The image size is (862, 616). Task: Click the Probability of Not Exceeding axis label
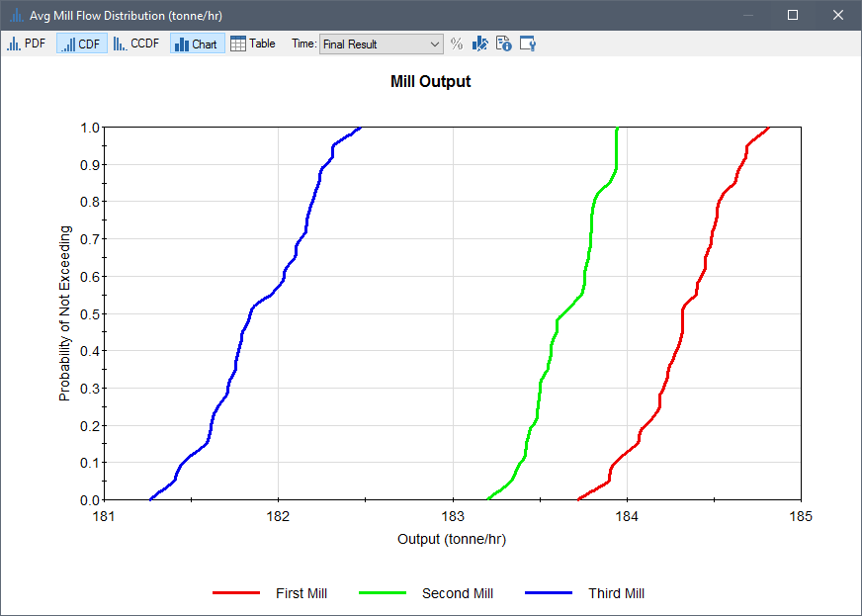point(65,313)
